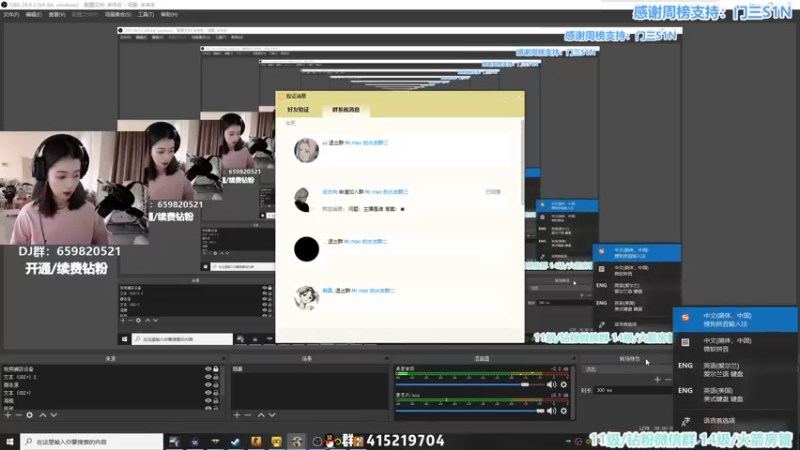
Task: Click the verification window scrollbar
Action: (x=521, y=162)
